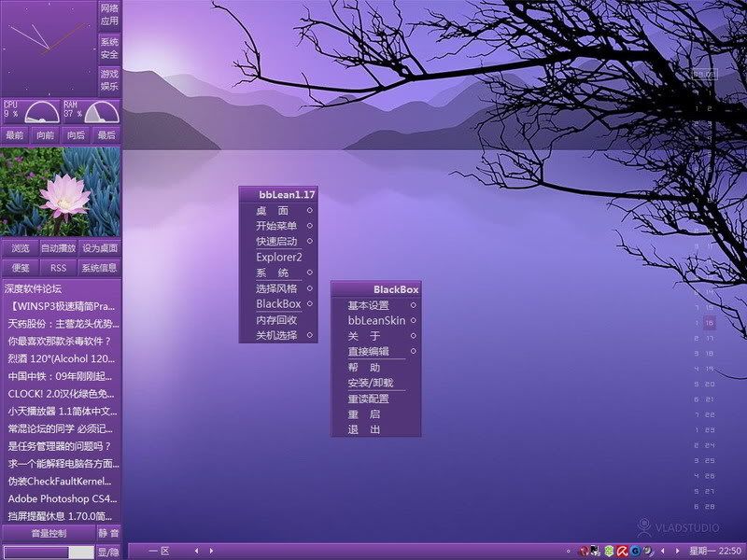This screenshot has height=560, width=747.
Task: Click the 音量控制 button
Action: pos(49,533)
